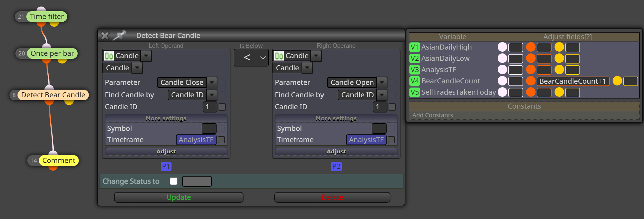Image resolution: width=644 pixels, height=219 pixels.
Task: Open right Find Candle by Candle ID dropdown
Action: pos(382,95)
